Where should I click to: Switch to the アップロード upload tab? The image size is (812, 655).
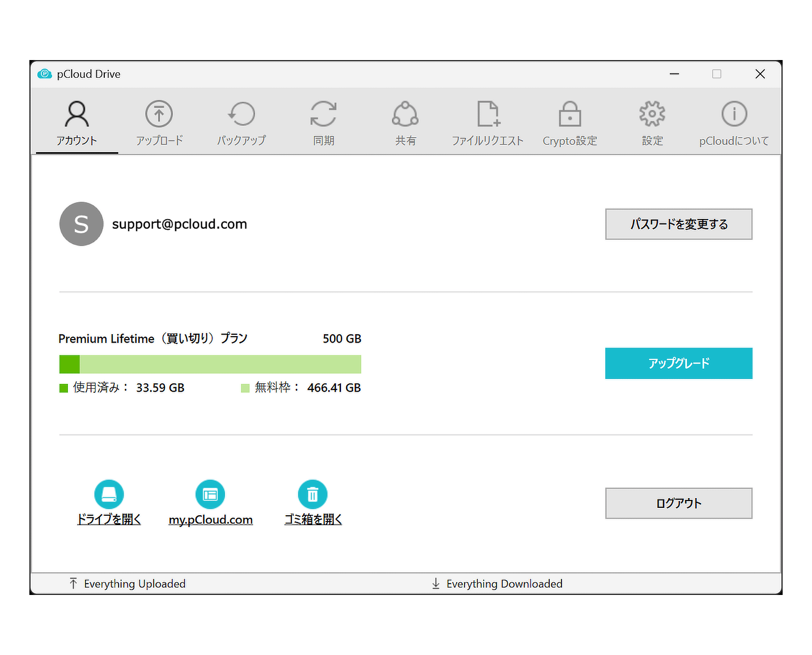point(159,123)
